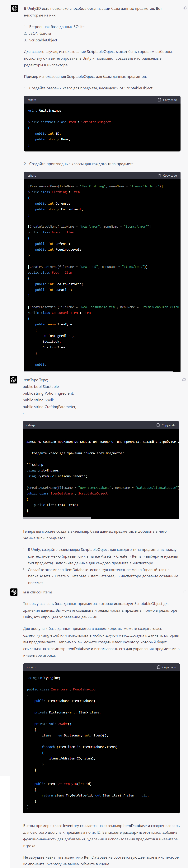Click code line 'public int RequiredLevel;'
Viewport: 188px width, 868px height.
(58, 249)
